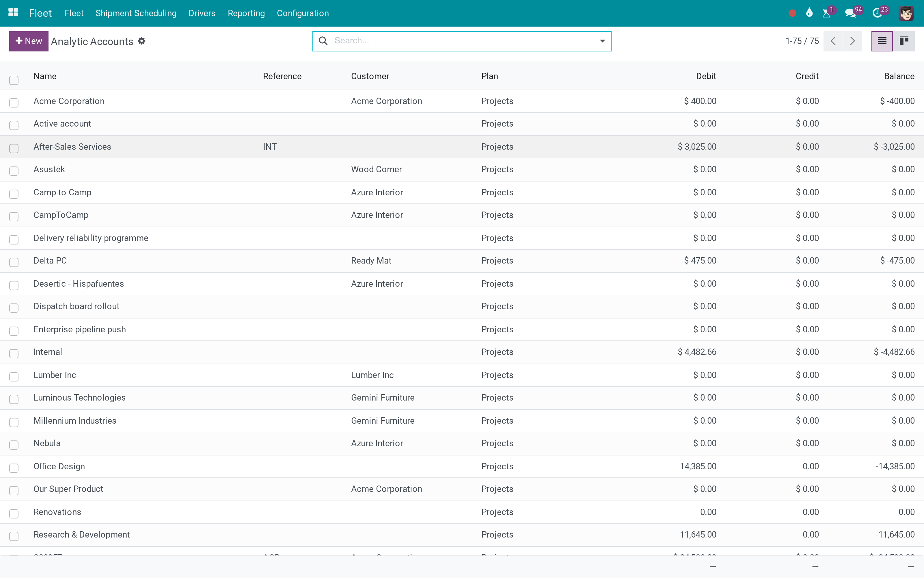
Task: Open the conversations icon with 94 messages
Action: [x=851, y=13]
